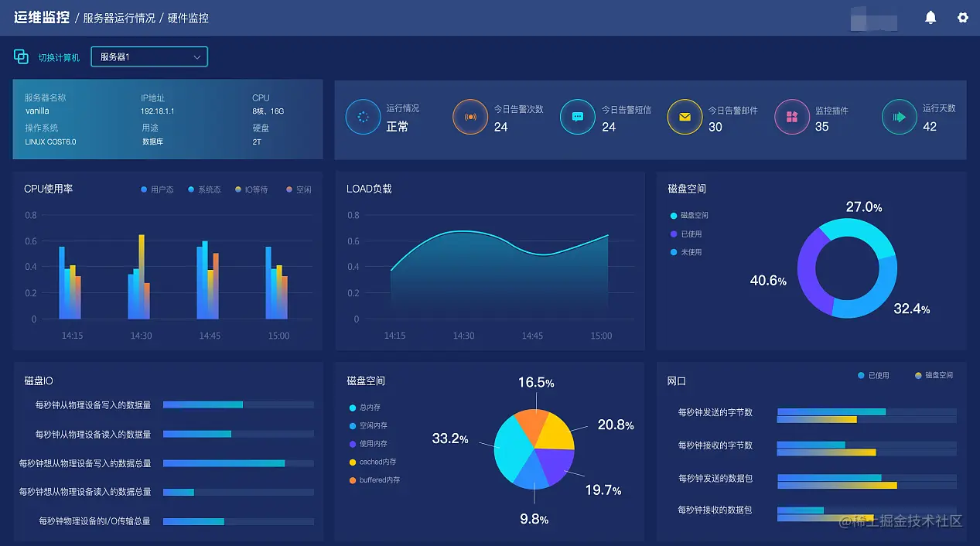The width and height of the screenshot is (980, 546).
Task: Click the 运行天数 green arrow icon
Action: pos(899,118)
